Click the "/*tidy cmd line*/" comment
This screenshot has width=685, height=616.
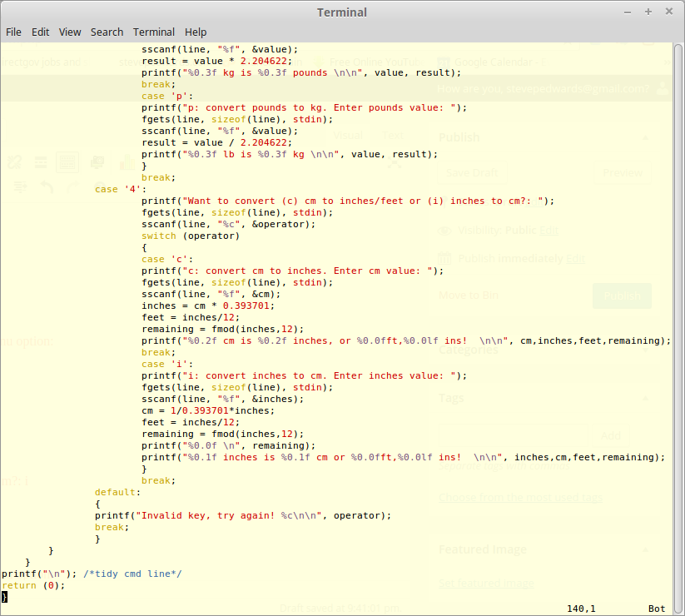tap(132, 574)
